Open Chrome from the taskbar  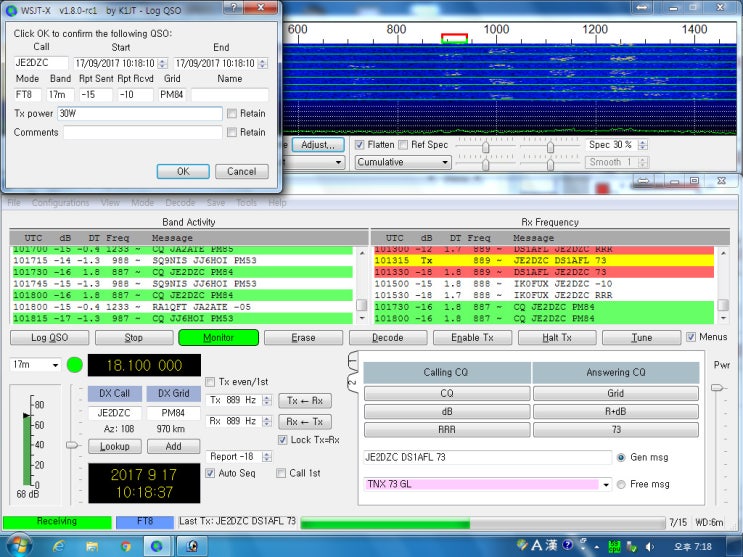[126, 546]
